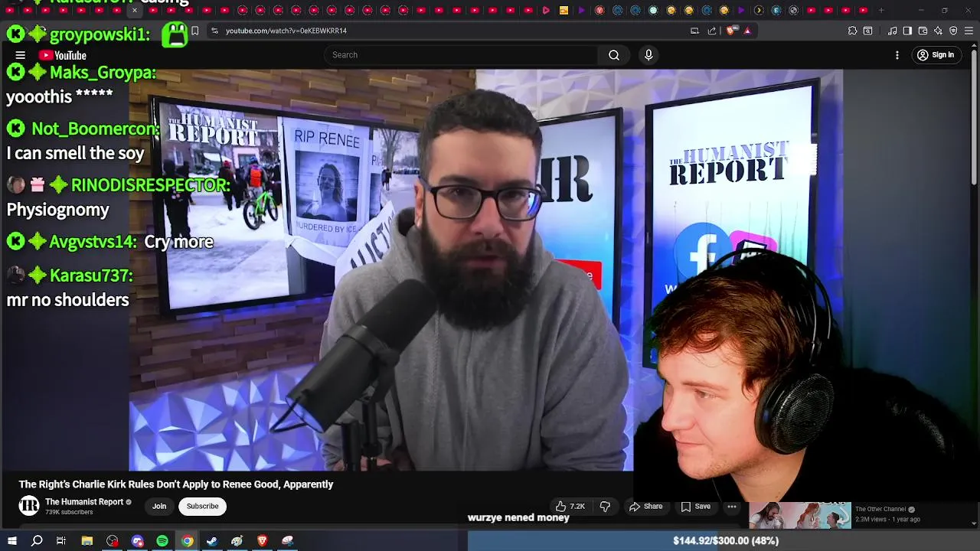Click the cast/screen icon in the address bar

pos(694,31)
